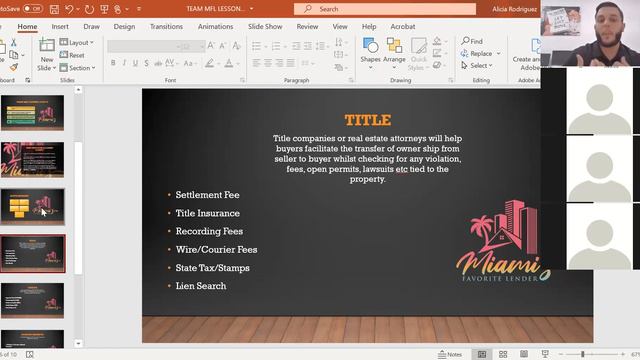Open the Transitions tab
Viewport: 640px width, 360px height.
[x=166, y=27]
